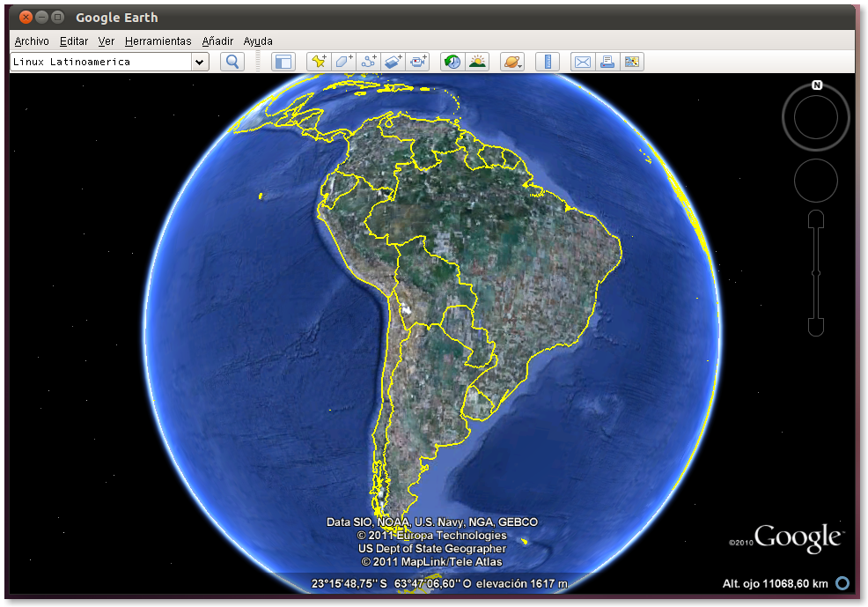Select the Add Polygon tool

343,62
